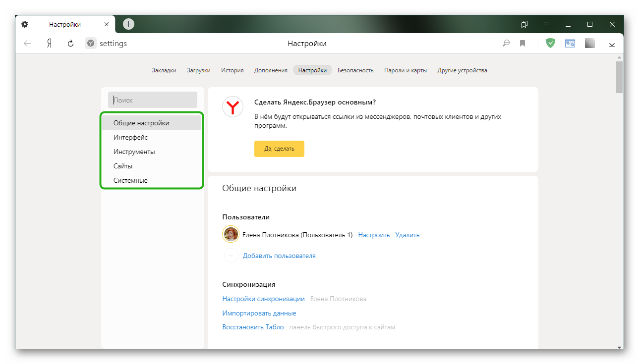Add a new tab with plus button
The height and width of the screenshot is (364, 639).
(128, 24)
